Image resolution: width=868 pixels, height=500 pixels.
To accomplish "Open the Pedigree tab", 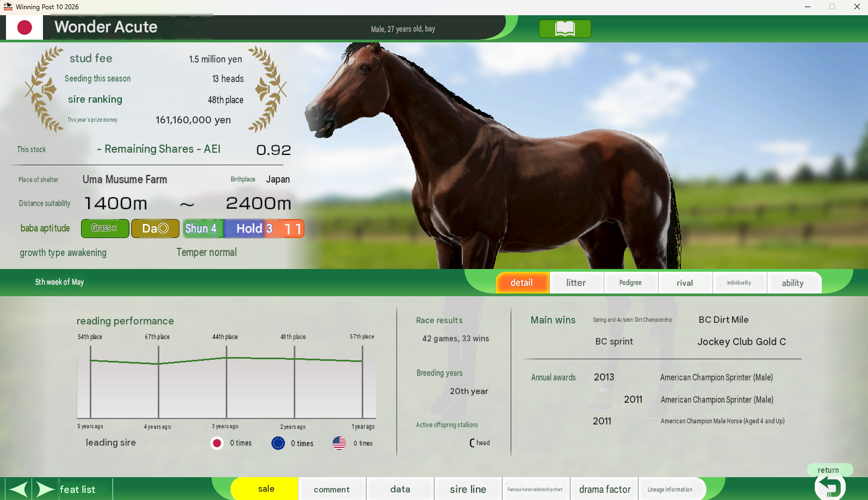I will point(630,283).
